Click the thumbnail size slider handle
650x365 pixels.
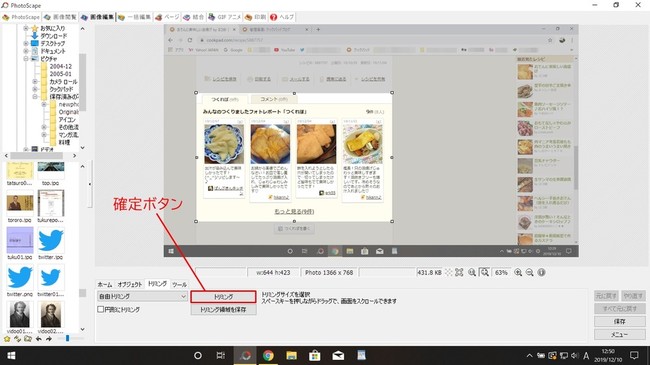[67, 339]
